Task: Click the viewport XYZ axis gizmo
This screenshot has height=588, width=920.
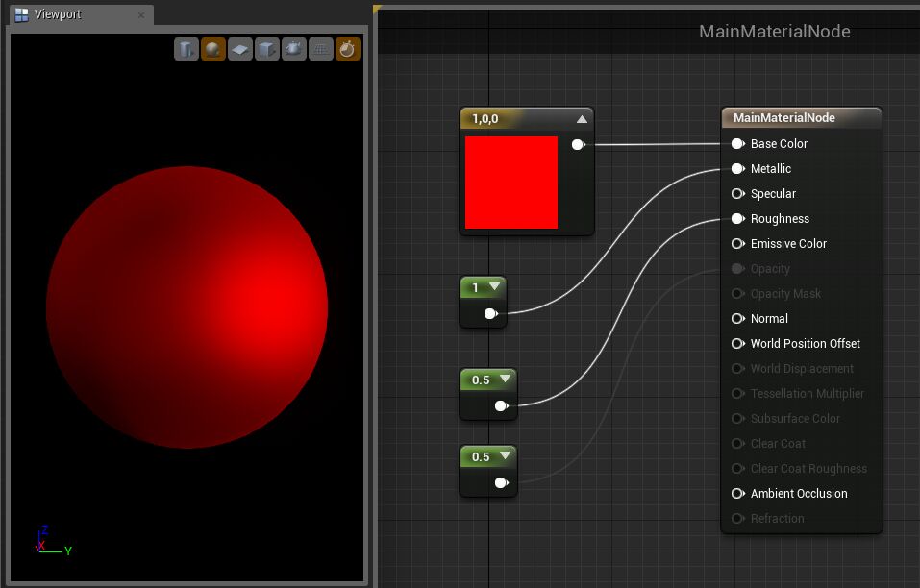Action: coord(48,543)
